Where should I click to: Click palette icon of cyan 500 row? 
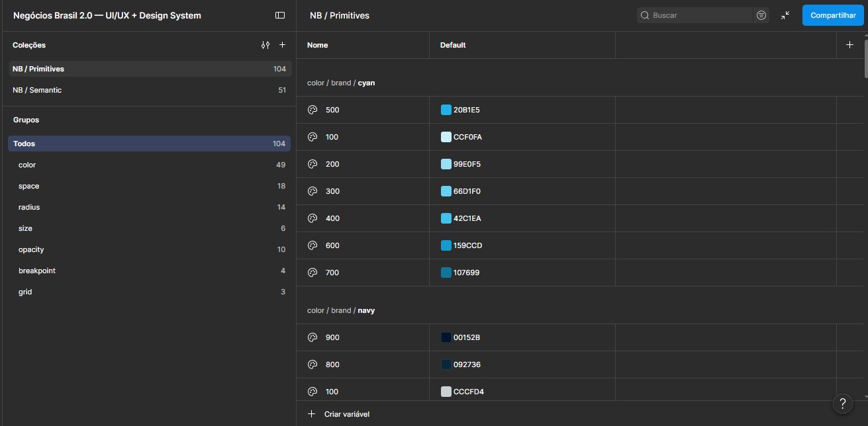(313, 110)
